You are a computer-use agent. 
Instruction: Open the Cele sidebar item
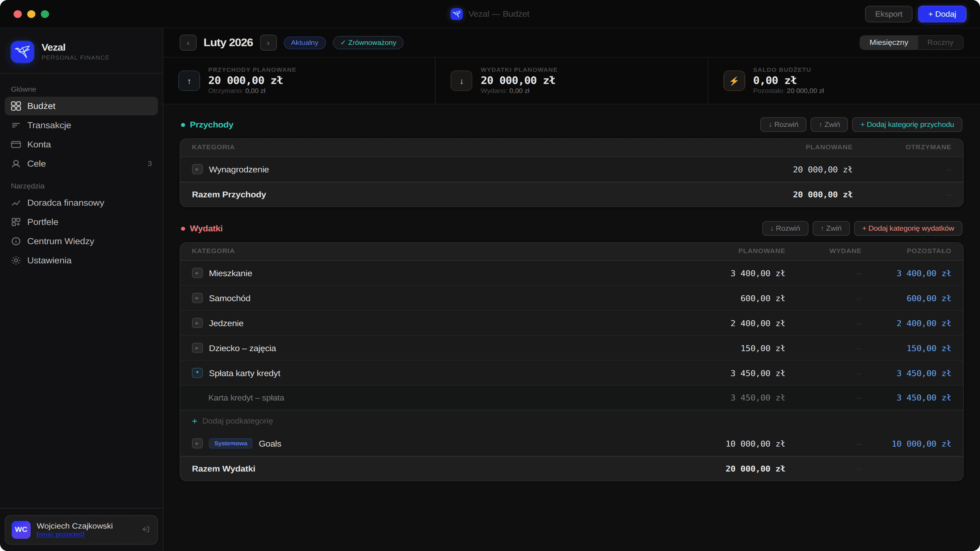pyautogui.click(x=36, y=164)
